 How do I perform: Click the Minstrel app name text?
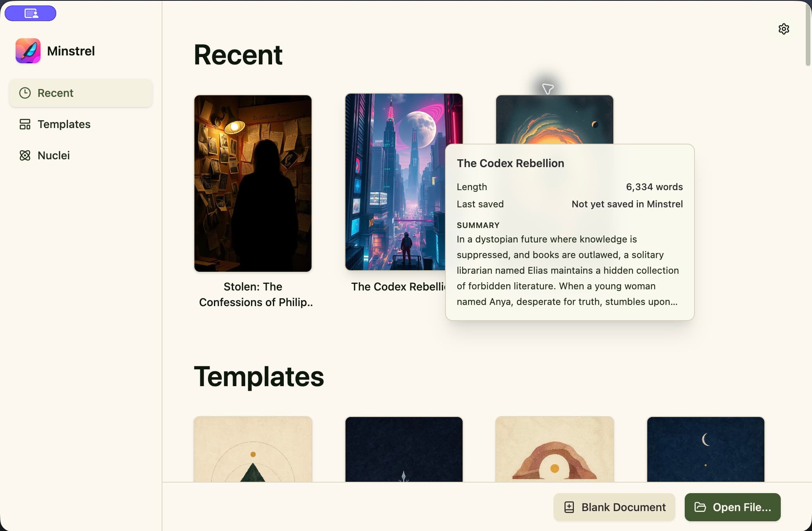pos(71,51)
